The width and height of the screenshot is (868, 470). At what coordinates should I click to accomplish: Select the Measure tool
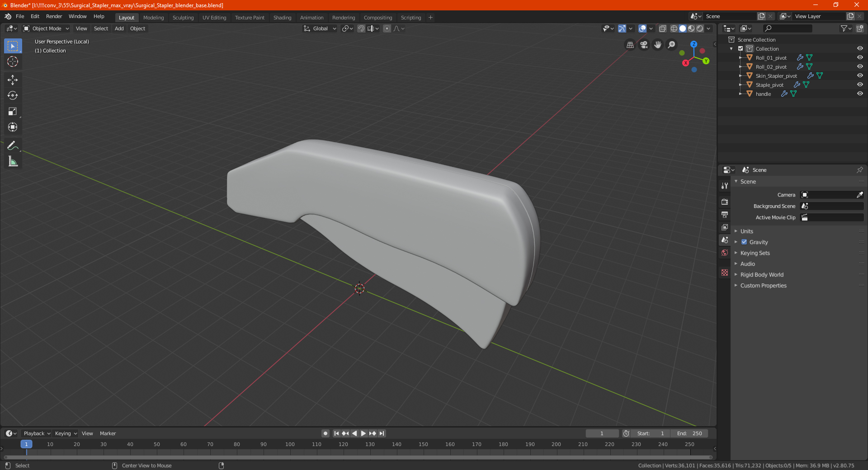click(13, 161)
